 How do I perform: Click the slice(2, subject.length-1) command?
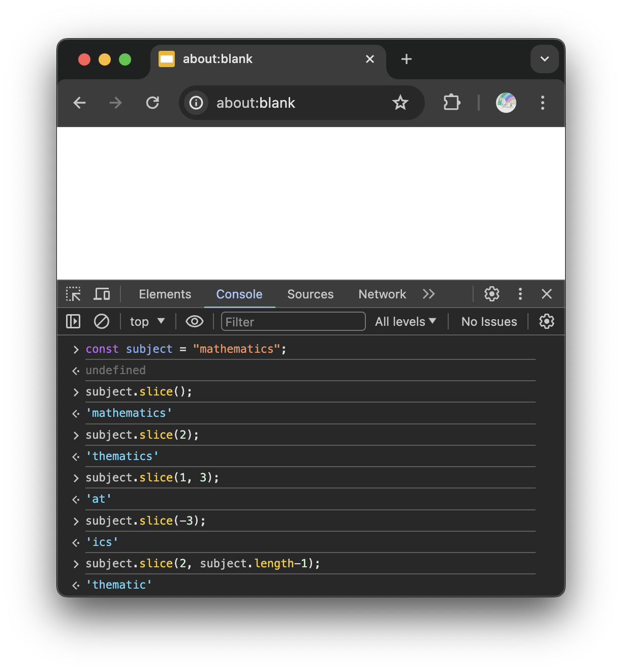point(203,564)
